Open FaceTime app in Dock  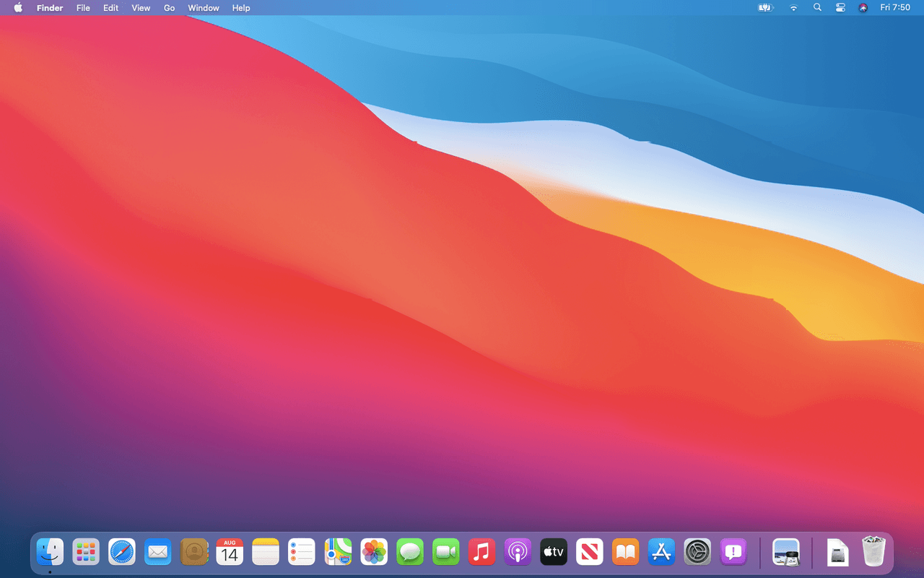[446, 553]
